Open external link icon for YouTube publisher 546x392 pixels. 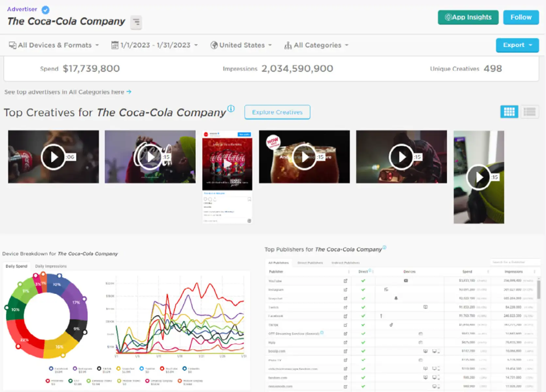345,281
